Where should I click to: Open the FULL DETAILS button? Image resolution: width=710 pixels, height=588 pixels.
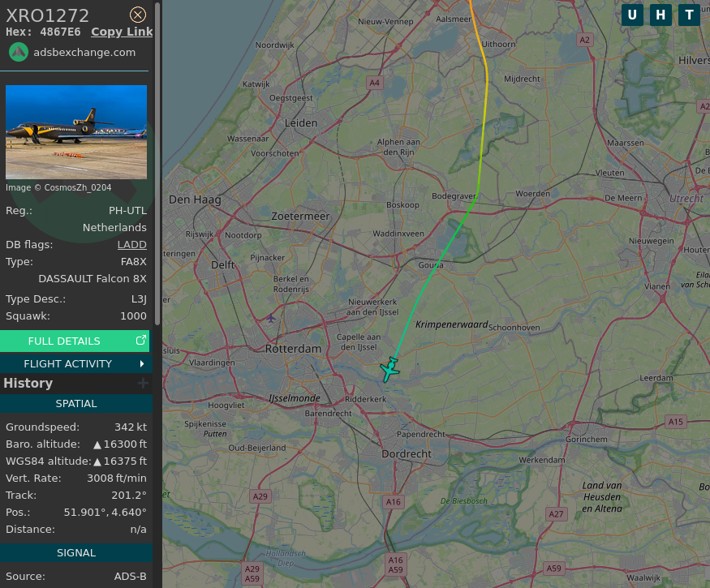click(x=75, y=341)
